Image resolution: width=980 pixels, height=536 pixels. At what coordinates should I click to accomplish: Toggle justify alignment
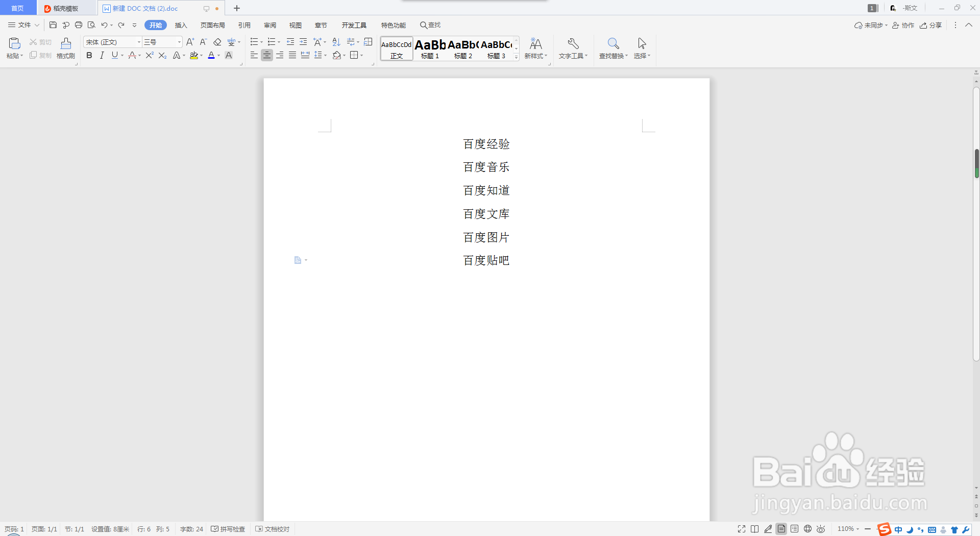pyautogui.click(x=292, y=55)
